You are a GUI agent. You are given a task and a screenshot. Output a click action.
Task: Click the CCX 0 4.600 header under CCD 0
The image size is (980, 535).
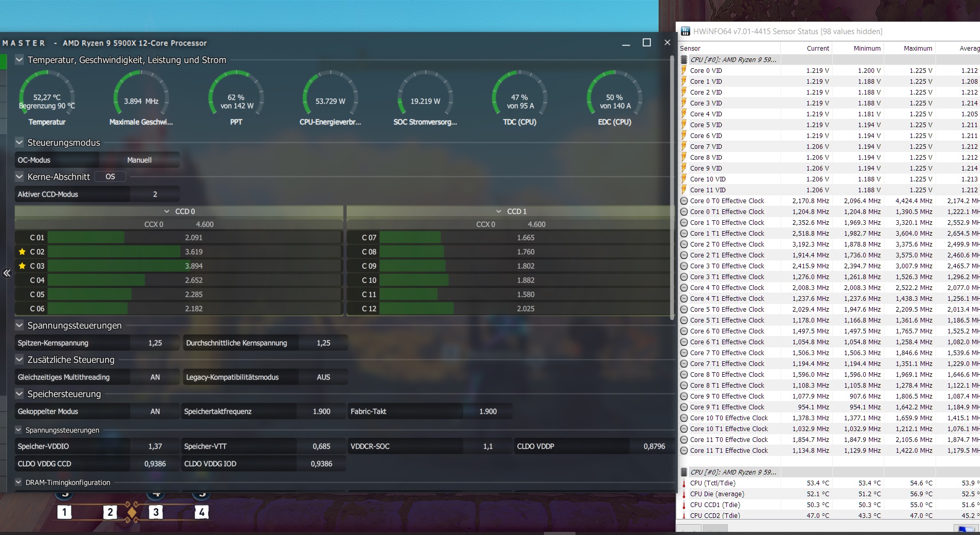pos(179,224)
